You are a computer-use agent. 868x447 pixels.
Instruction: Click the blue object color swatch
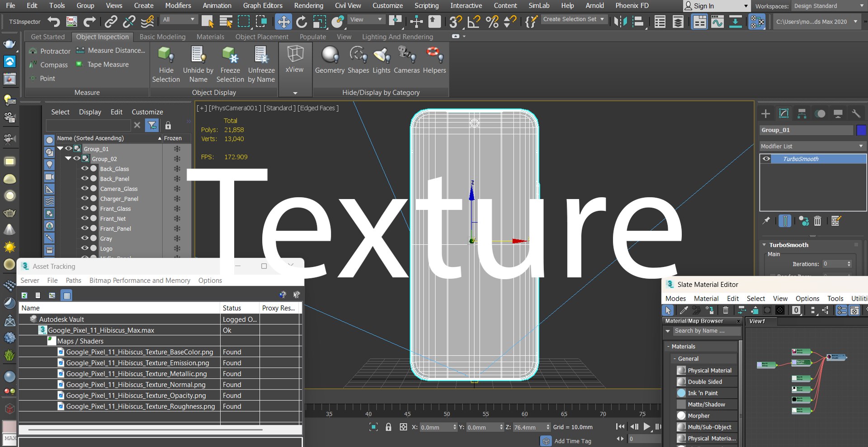click(x=861, y=130)
